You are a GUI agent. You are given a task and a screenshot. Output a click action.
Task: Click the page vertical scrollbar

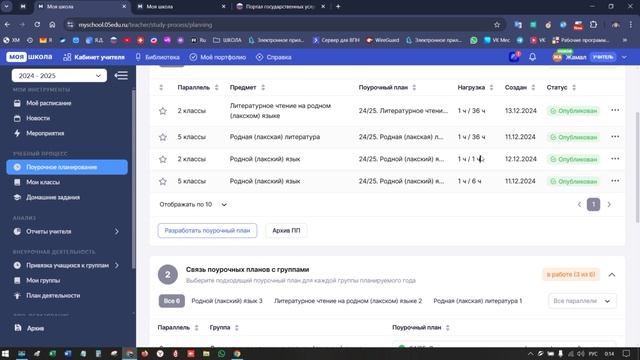point(637,167)
